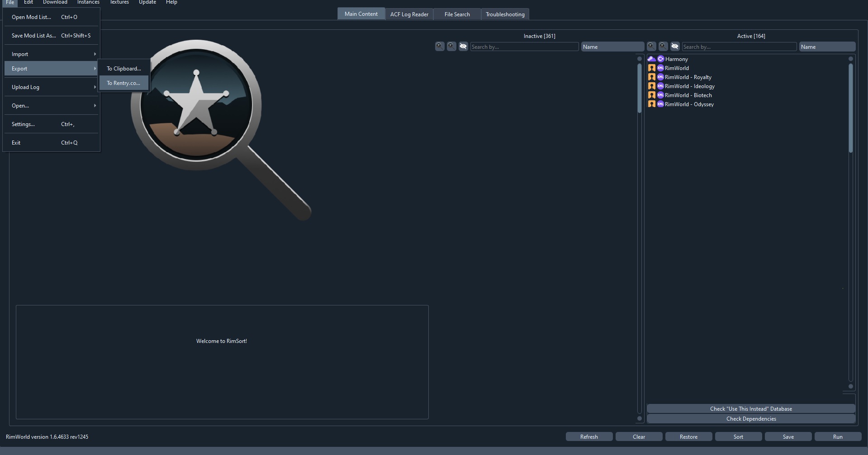Select To Rentry.co... export option
The width and height of the screenshot is (868, 455).
(x=124, y=83)
